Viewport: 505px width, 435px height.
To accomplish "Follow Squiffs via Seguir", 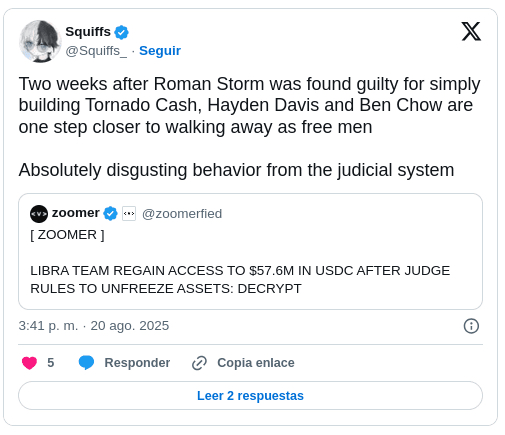I will (160, 51).
